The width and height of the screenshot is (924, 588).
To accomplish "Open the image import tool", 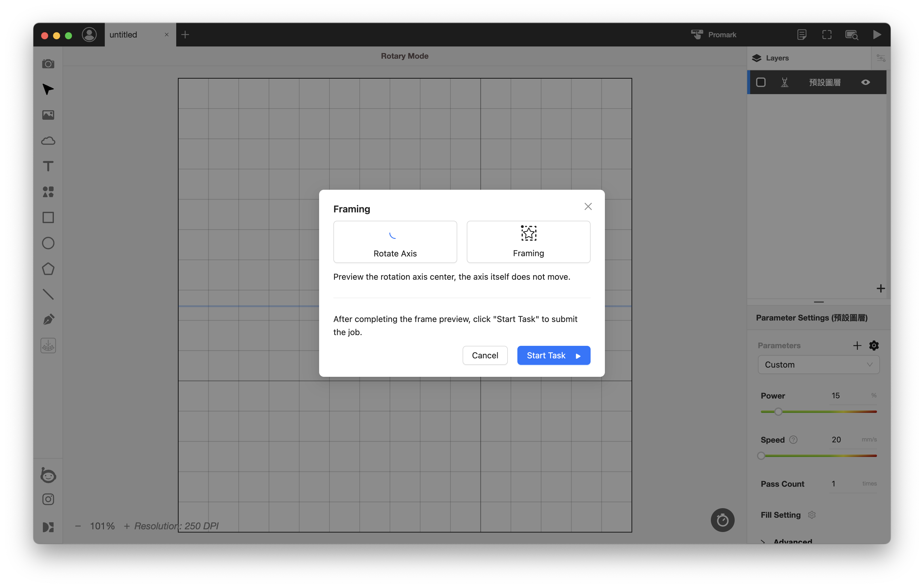I will tap(48, 115).
